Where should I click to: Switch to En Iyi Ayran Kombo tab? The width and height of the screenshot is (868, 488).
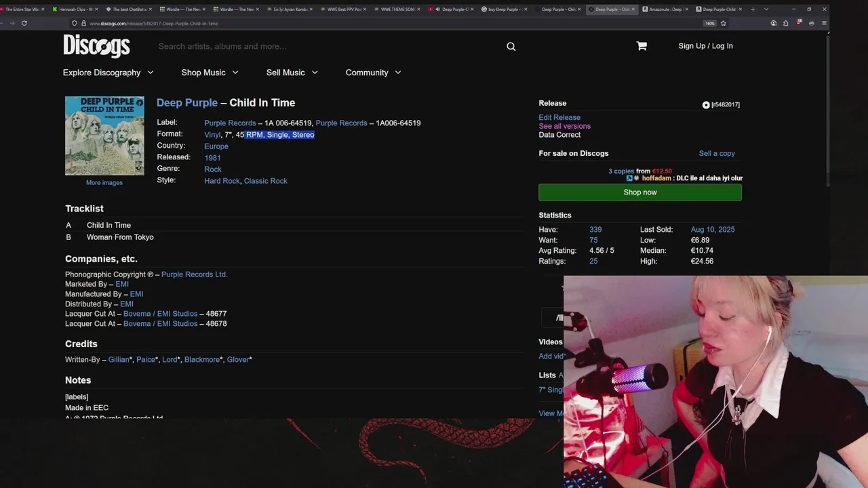pos(290,9)
